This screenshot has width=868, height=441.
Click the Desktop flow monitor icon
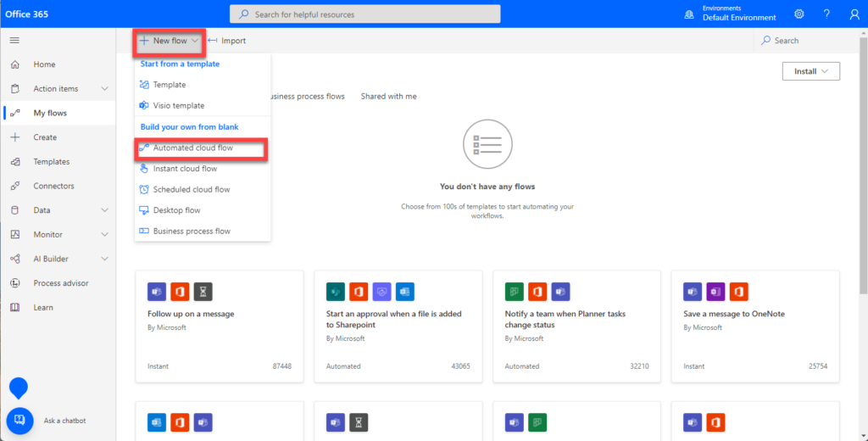[x=144, y=210]
